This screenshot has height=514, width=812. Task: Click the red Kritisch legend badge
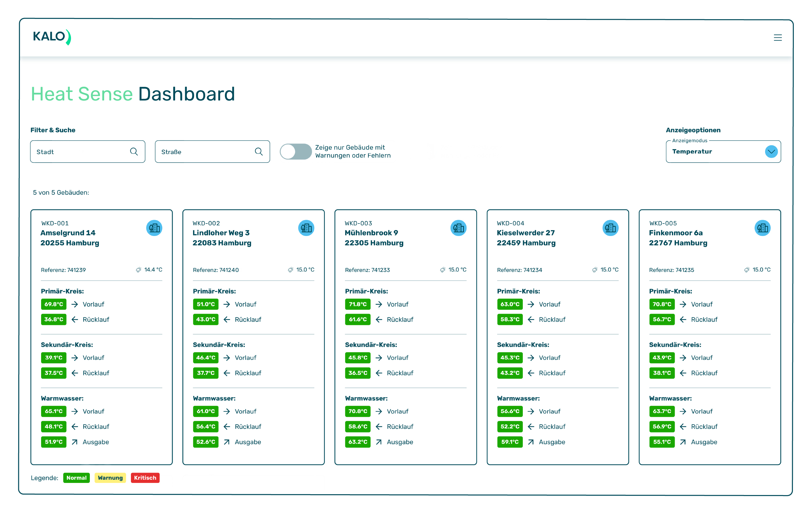(145, 477)
